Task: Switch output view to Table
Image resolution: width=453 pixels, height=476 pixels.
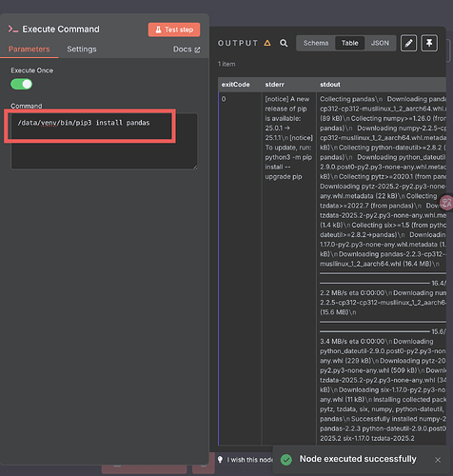Action: [349, 43]
